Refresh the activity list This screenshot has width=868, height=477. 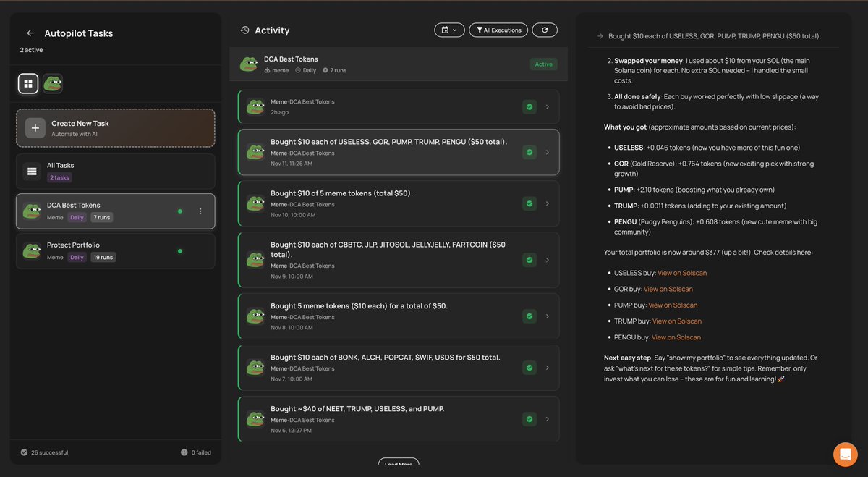tap(545, 30)
